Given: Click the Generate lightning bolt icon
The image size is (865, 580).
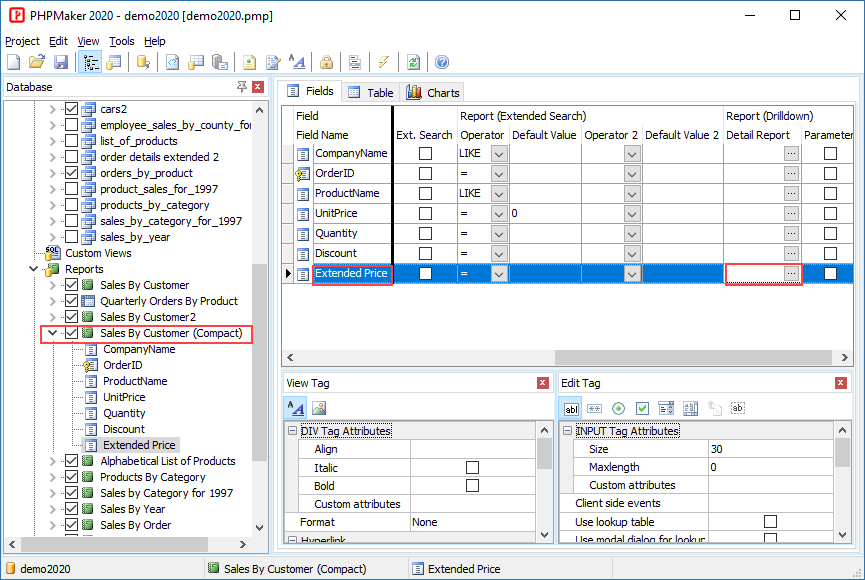Looking at the screenshot, I should click(x=384, y=62).
